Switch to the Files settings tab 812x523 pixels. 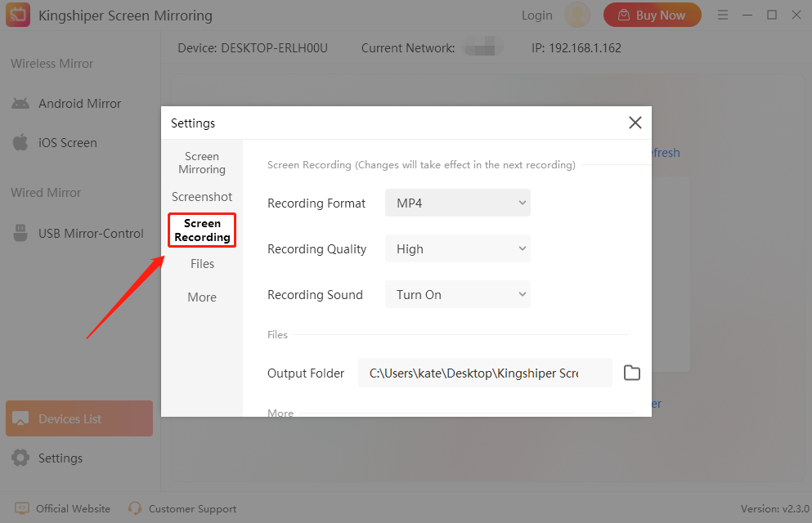pyautogui.click(x=202, y=264)
